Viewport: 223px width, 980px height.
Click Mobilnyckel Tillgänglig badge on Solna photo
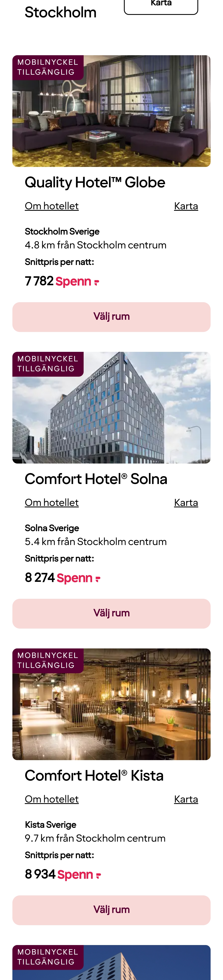48,364
